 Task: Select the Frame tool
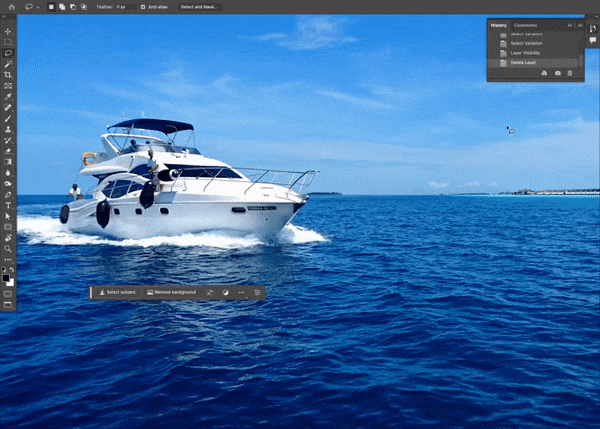[x=8, y=86]
